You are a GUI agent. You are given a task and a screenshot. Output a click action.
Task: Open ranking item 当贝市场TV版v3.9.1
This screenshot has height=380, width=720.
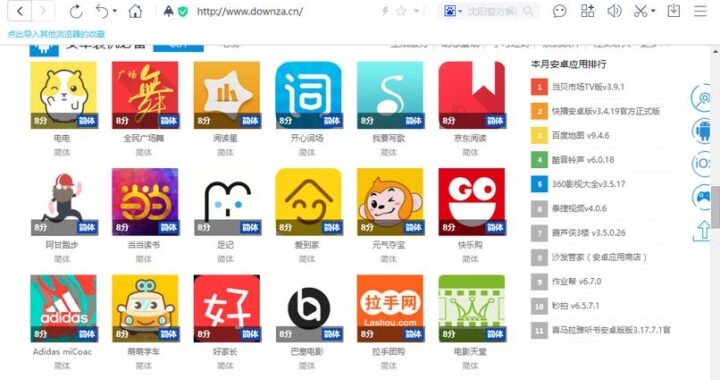point(588,87)
